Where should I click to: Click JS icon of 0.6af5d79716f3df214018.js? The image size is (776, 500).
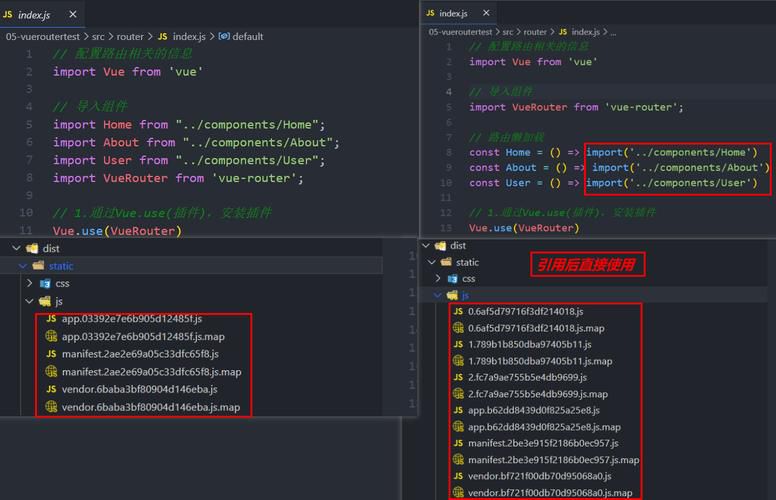pos(458,311)
